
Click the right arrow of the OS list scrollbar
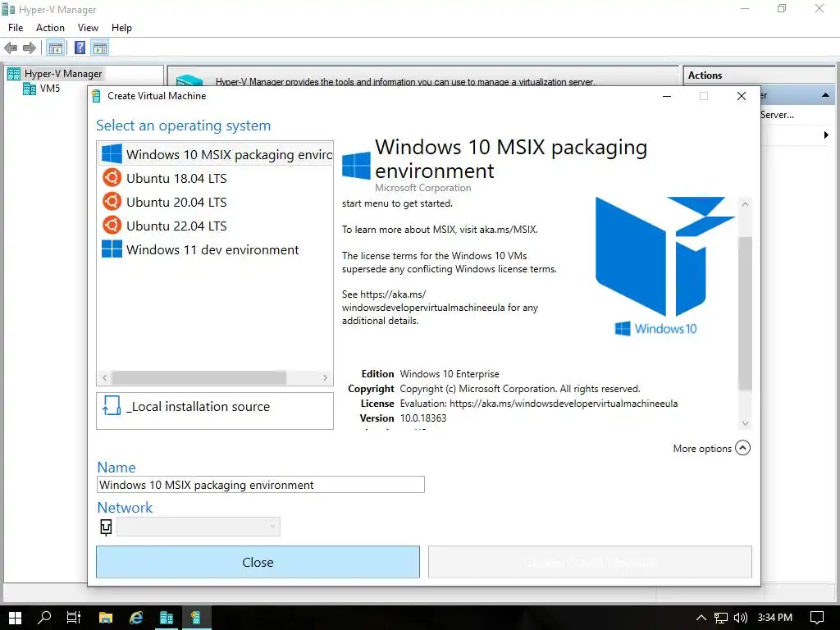[325, 377]
